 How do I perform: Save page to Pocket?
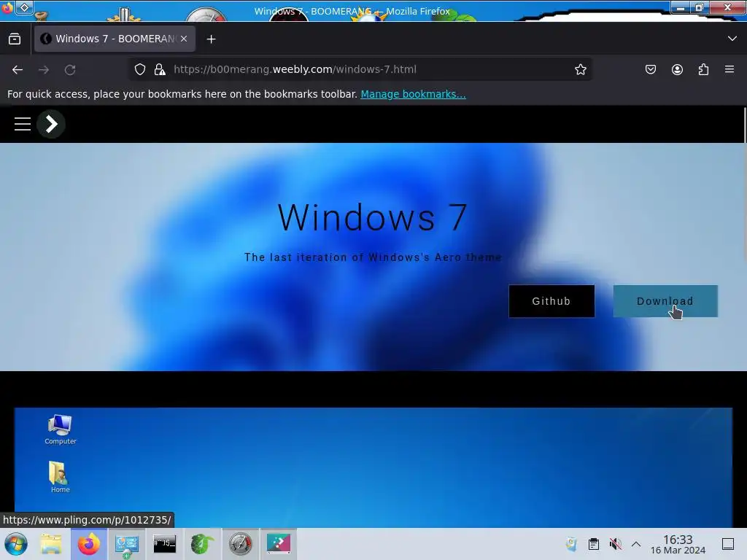tap(650, 69)
